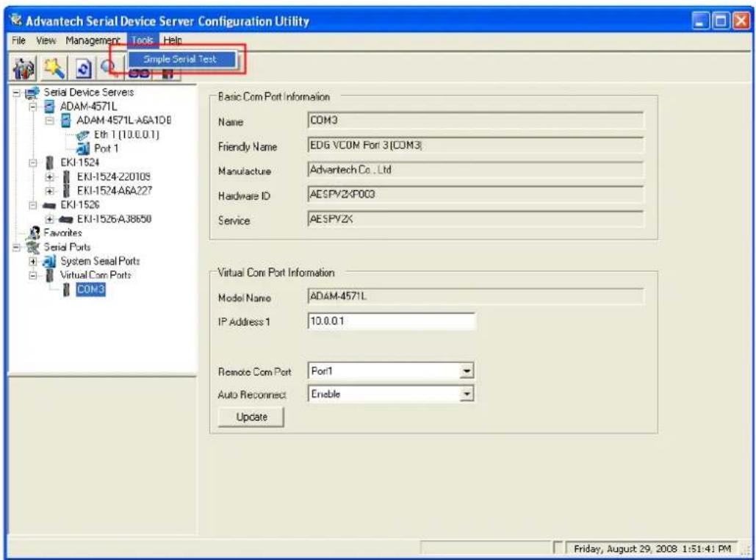Open the Remote Com Port dropdown
The height and width of the screenshot is (560, 756).
(x=467, y=371)
